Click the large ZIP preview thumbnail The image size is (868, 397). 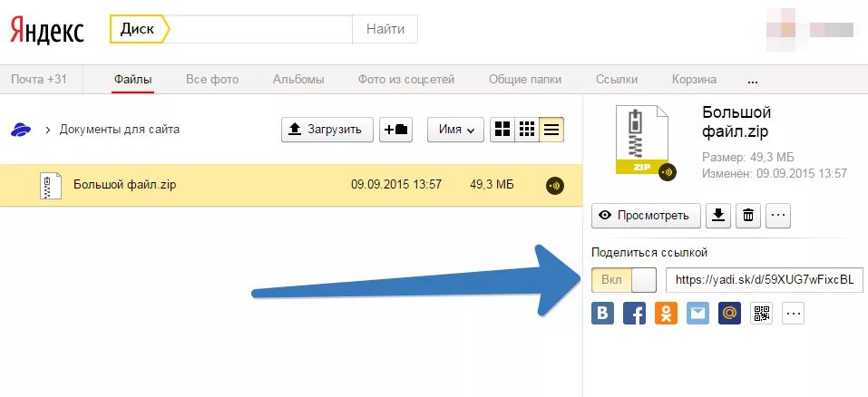click(642, 140)
